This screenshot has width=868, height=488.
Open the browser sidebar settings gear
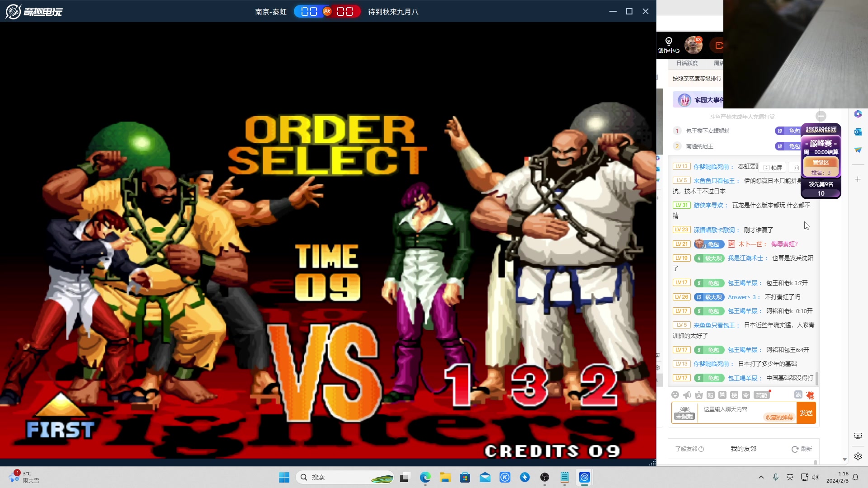(858, 456)
